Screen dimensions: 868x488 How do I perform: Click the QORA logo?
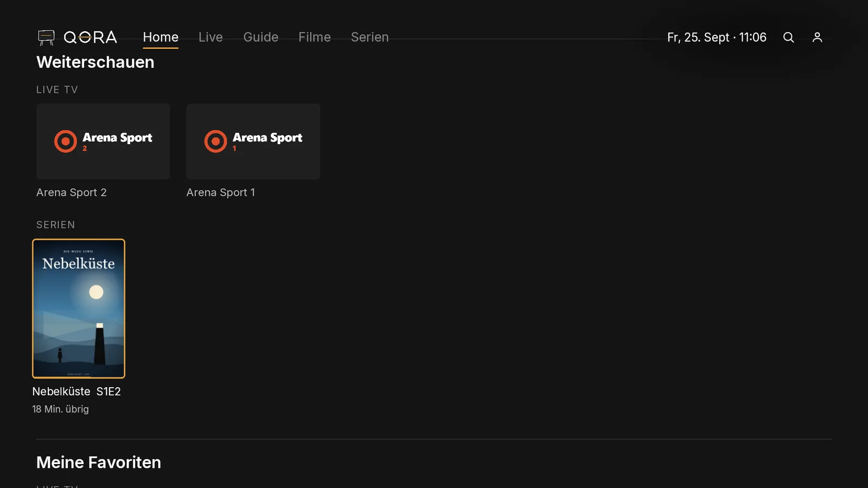click(77, 37)
